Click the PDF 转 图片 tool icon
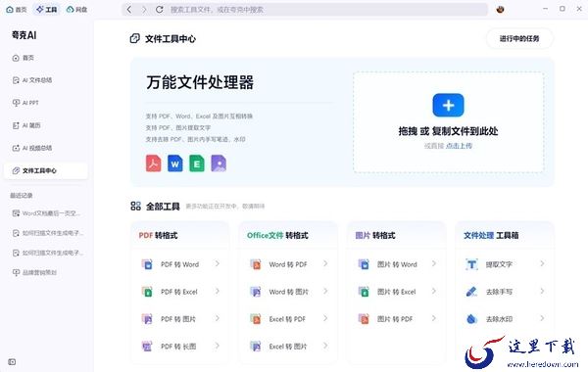The height and width of the screenshot is (372, 588). click(x=147, y=319)
